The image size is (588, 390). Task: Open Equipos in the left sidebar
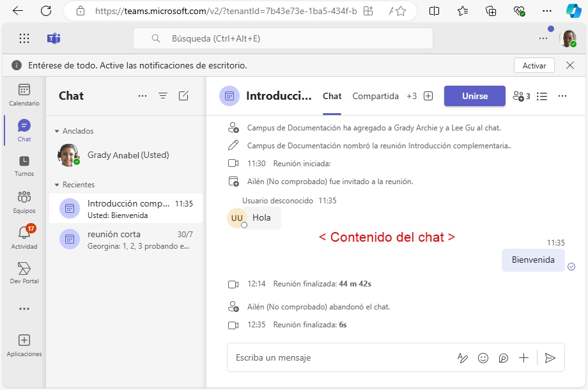[24, 201]
